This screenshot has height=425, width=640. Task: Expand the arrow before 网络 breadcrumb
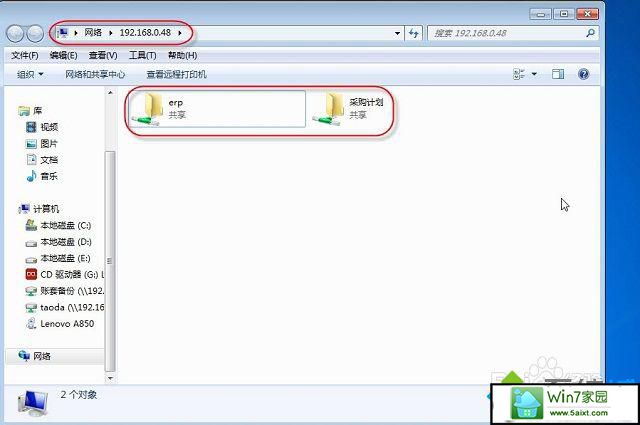pyautogui.click(x=76, y=33)
